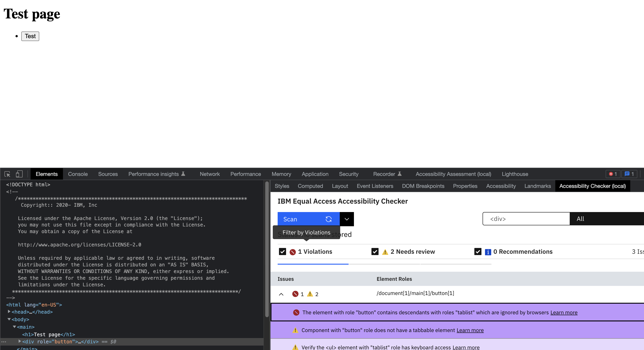Uncheck the 2 Needs review checkbox
The image size is (644, 350).
click(375, 252)
